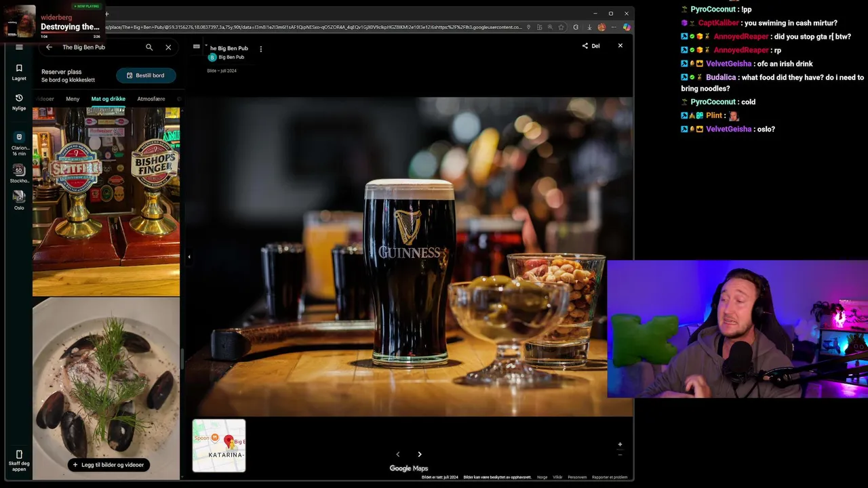Open the Copilot icon in the browser
The image size is (868, 488).
coord(627,27)
